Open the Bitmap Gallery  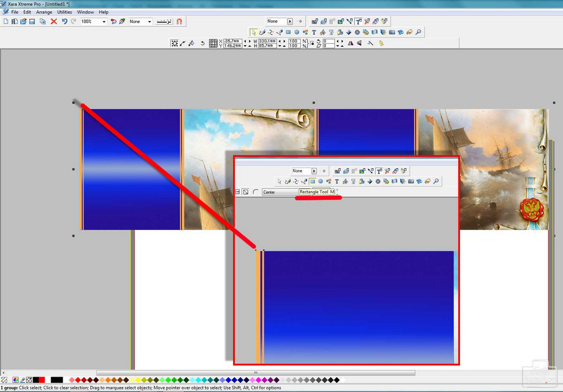[x=341, y=21]
